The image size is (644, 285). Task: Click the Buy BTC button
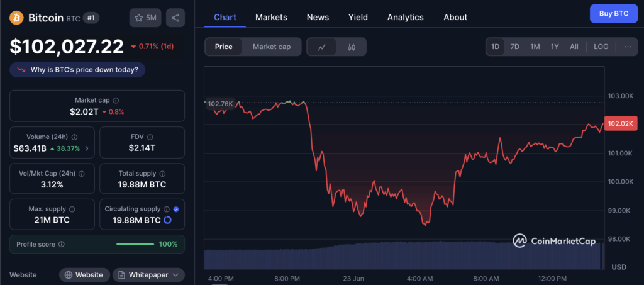click(614, 14)
